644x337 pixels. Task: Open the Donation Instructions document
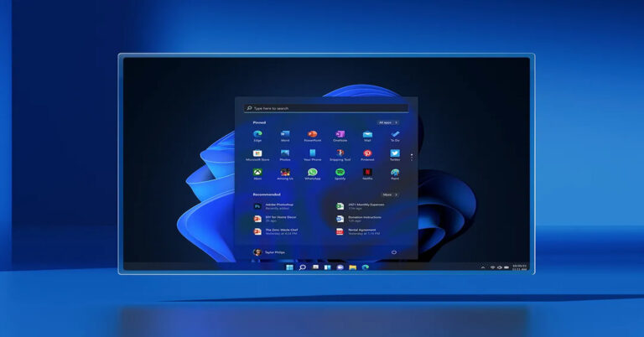pyautogui.click(x=359, y=219)
